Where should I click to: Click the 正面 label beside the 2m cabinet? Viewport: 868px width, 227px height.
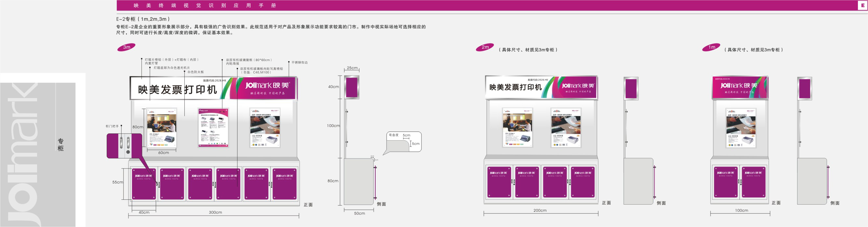click(x=607, y=203)
